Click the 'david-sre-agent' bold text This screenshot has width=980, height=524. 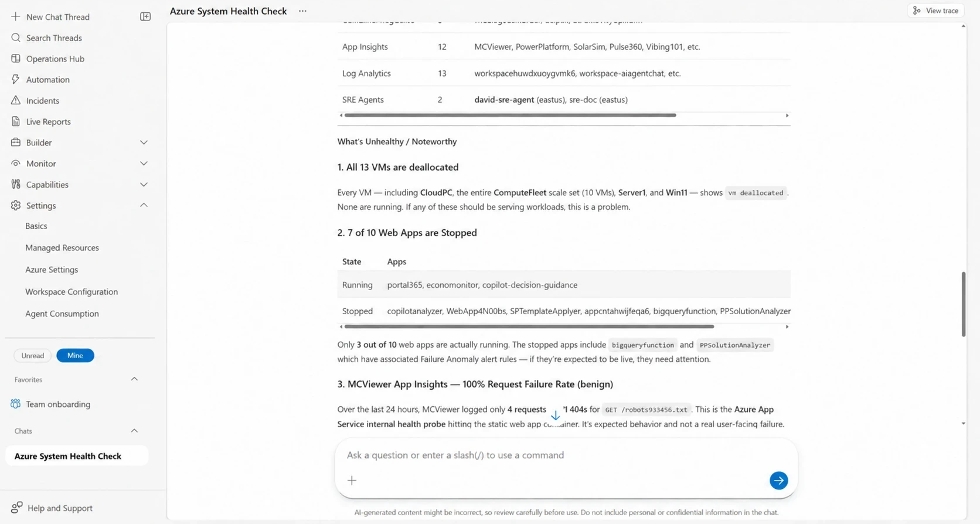coord(504,100)
